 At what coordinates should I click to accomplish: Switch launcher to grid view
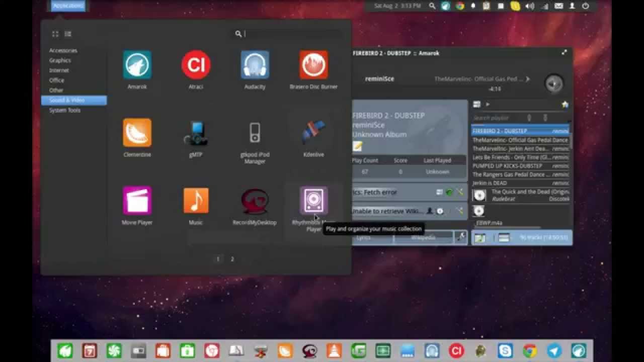[55, 34]
